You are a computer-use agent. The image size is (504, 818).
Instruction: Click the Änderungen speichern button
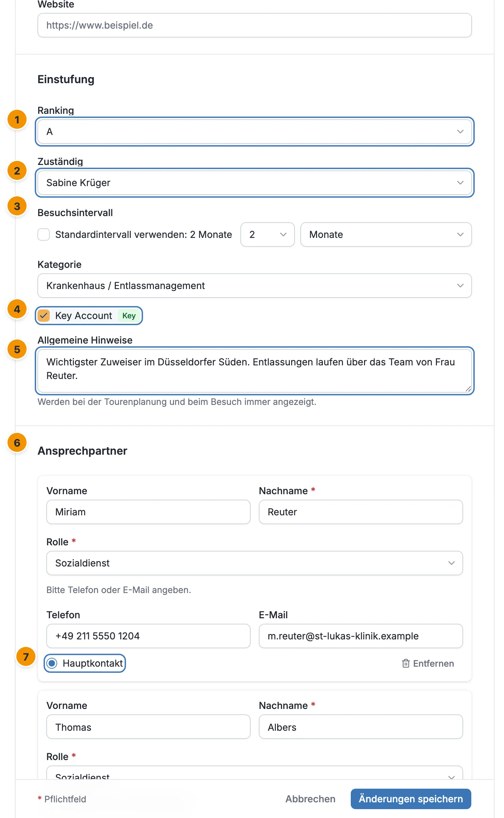click(411, 799)
